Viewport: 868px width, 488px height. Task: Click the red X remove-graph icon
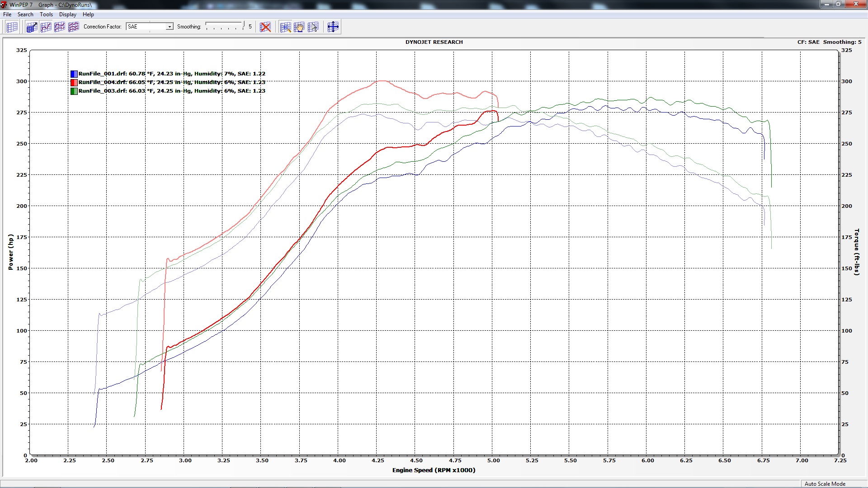click(x=265, y=27)
